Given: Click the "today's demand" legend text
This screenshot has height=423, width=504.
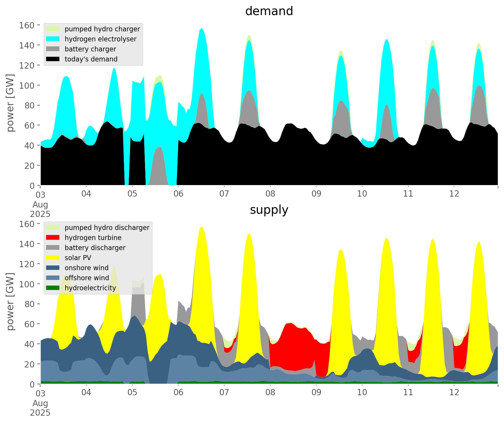Looking at the screenshot, I should (x=91, y=59).
